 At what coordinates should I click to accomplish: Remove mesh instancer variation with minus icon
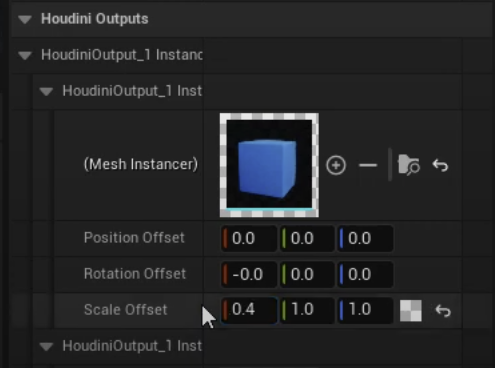click(x=368, y=165)
